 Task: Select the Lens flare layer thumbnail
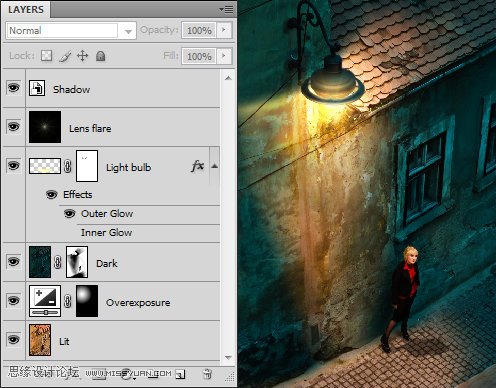tap(45, 127)
